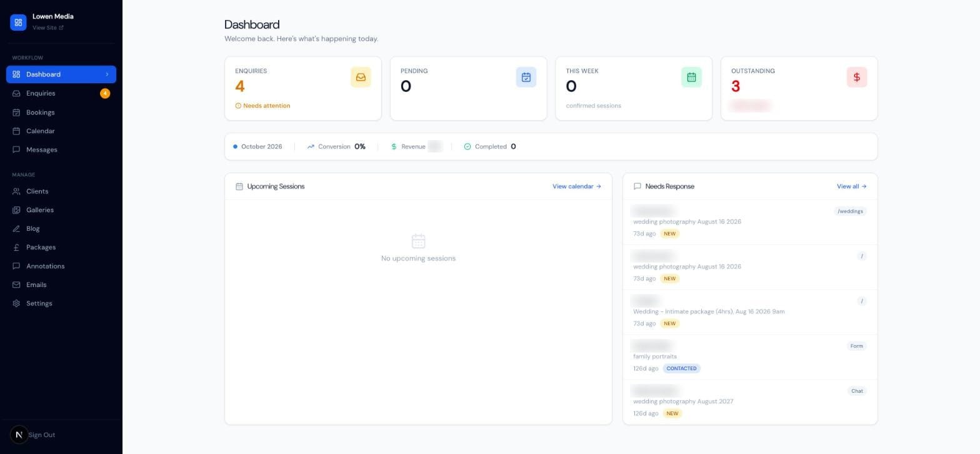Image resolution: width=980 pixels, height=454 pixels.
Task: Open the View calendar link
Action: [577, 186]
